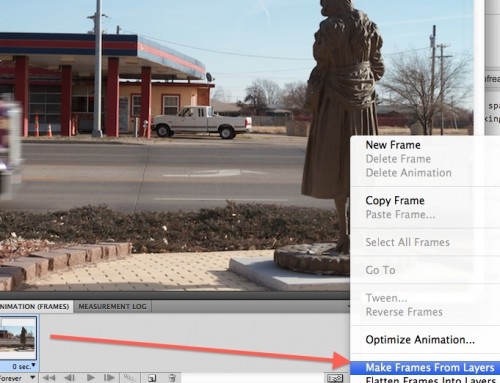
Task: Open the frame delay 0 sec. dropdown
Action: point(24,366)
